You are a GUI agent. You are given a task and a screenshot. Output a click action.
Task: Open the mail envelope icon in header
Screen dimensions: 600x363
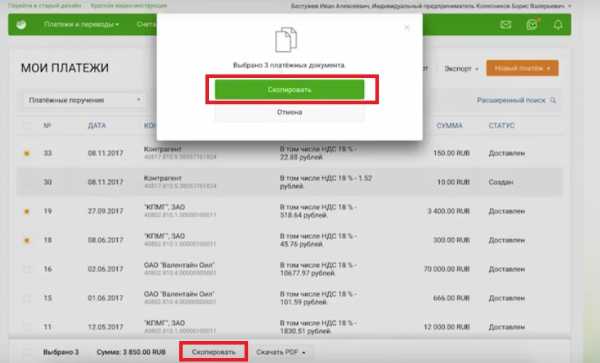pyautogui.click(x=506, y=25)
